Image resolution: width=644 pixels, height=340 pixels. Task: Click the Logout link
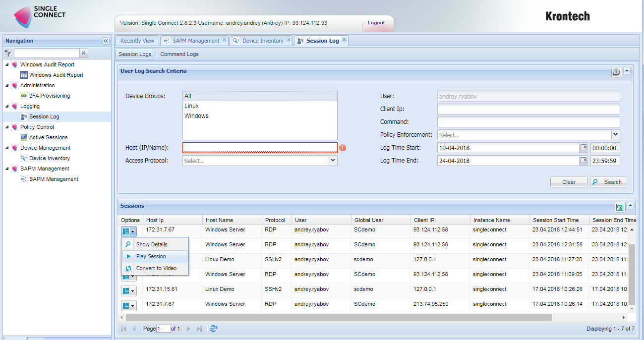pos(376,23)
